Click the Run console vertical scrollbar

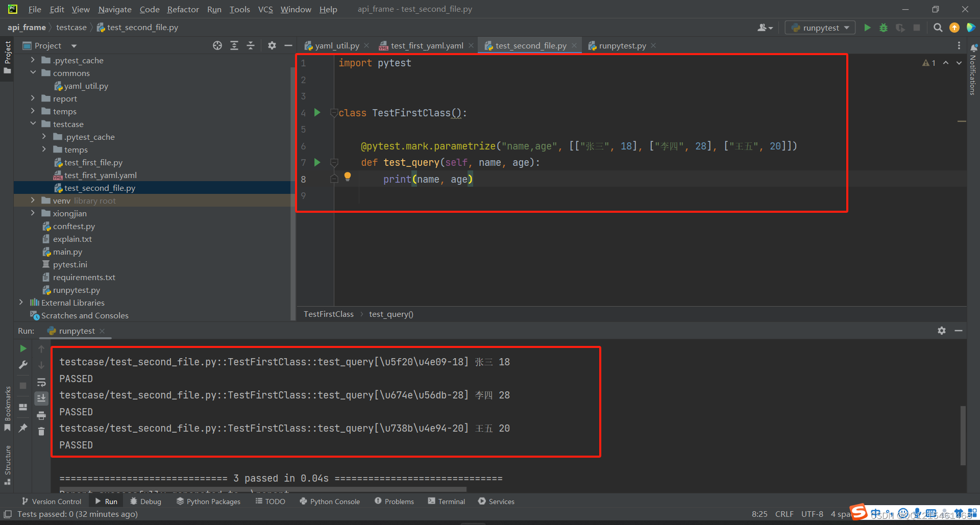(963, 435)
